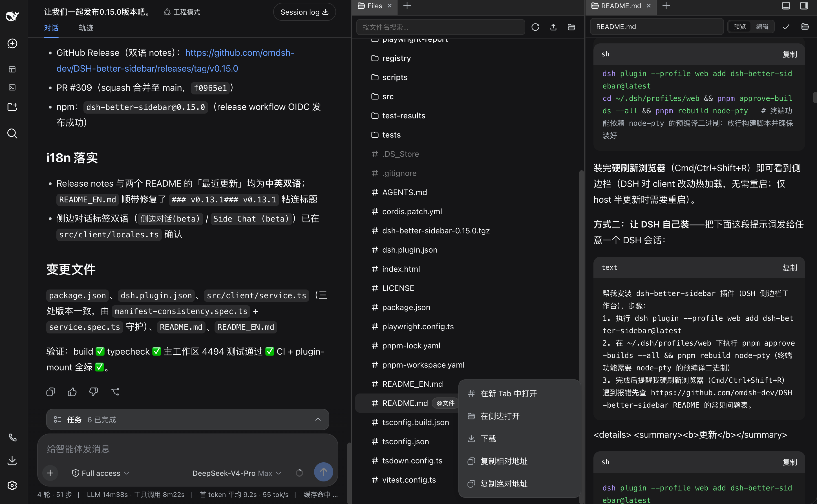Click the phone icon in left sidebar
This screenshot has width=817, height=504.
12,437
